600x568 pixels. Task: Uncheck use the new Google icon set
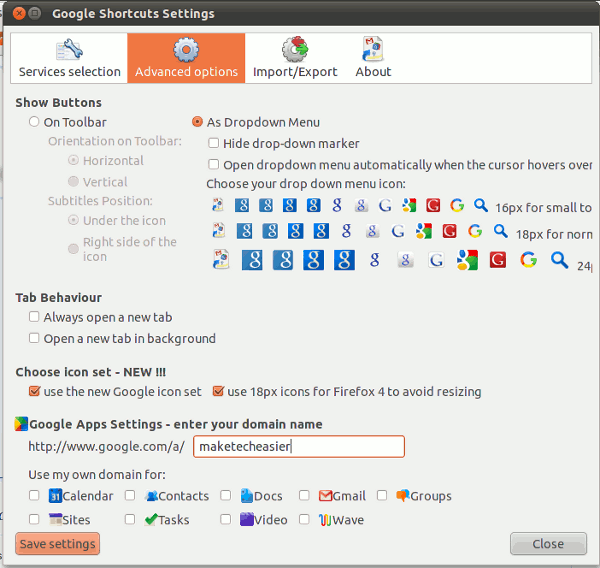coord(34,391)
